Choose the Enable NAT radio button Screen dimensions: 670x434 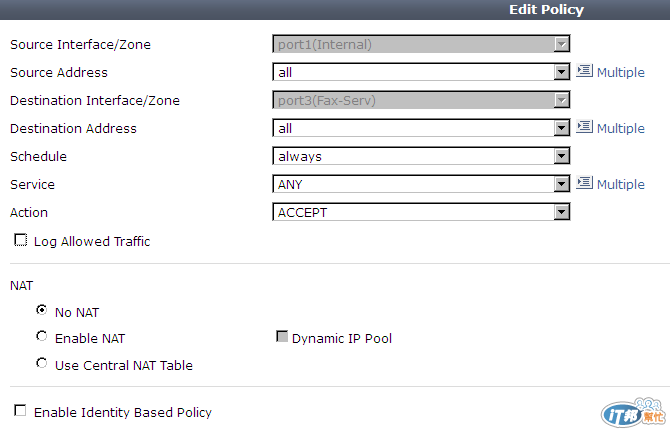(41, 337)
